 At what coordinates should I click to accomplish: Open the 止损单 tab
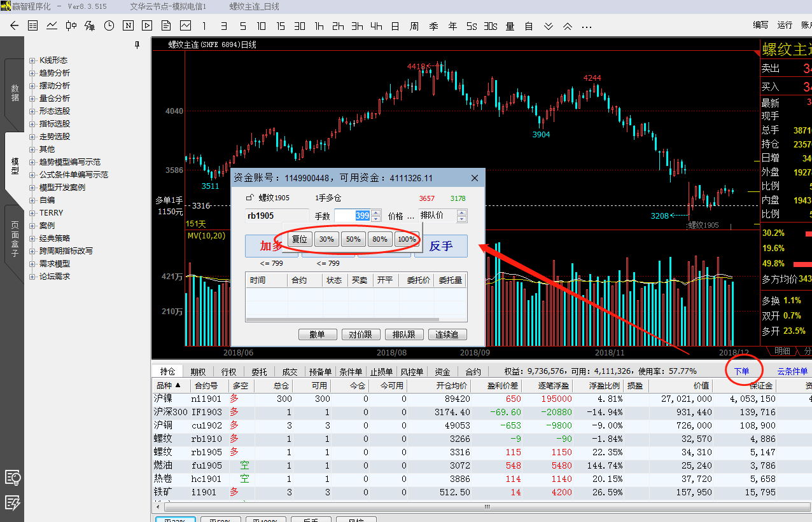(x=381, y=372)
